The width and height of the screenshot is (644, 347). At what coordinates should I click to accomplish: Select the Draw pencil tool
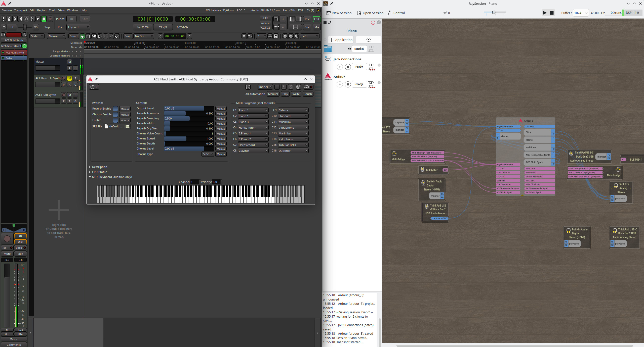(111, 36)
